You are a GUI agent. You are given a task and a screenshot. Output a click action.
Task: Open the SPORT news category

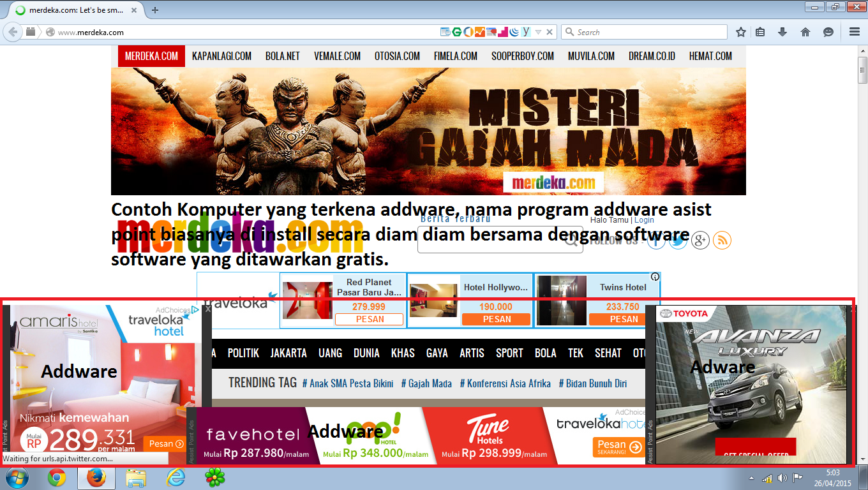[x=509, y=353]
